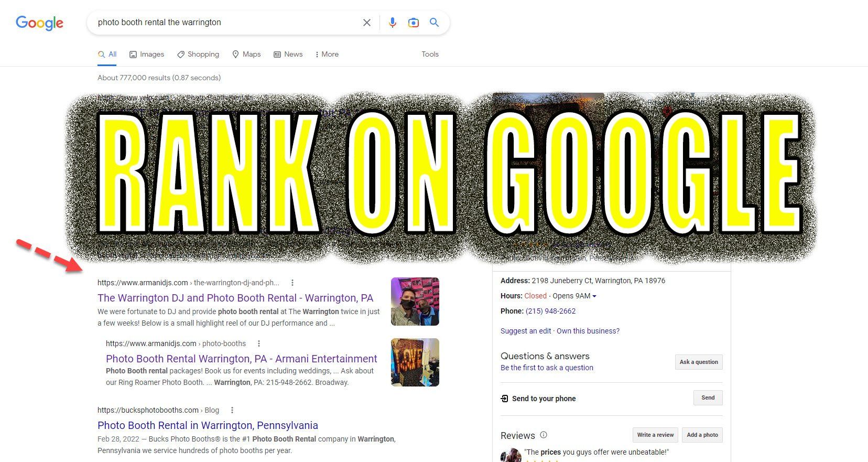Open three-dot menu for bucksphotobooths result
868x462 pixels.
pyautogui.click(x=232, y=410)
